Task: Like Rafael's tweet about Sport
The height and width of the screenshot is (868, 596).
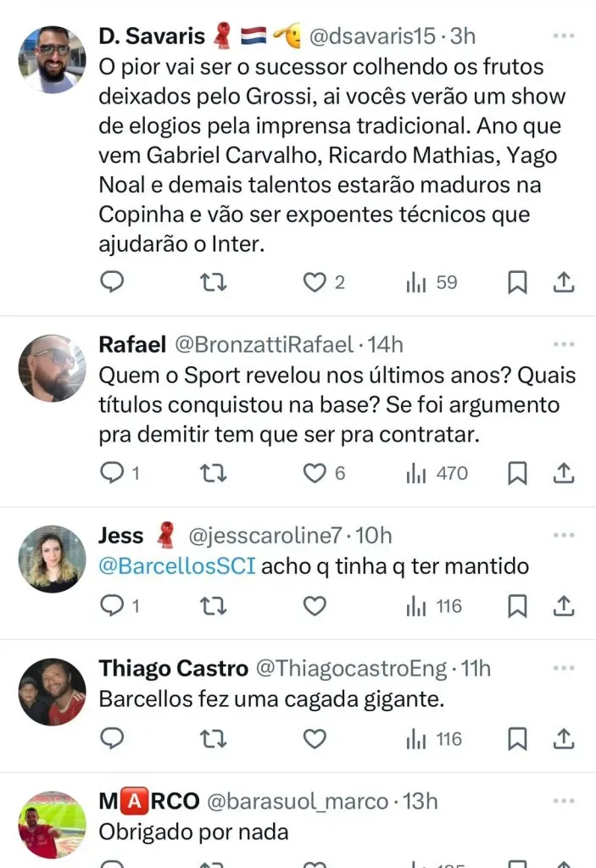Action: pos(315,473)
